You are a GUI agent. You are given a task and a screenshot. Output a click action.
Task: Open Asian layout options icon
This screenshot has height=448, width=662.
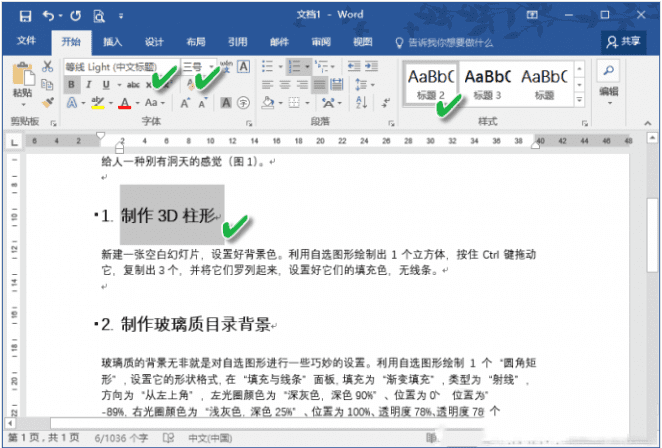click(328, 103)
